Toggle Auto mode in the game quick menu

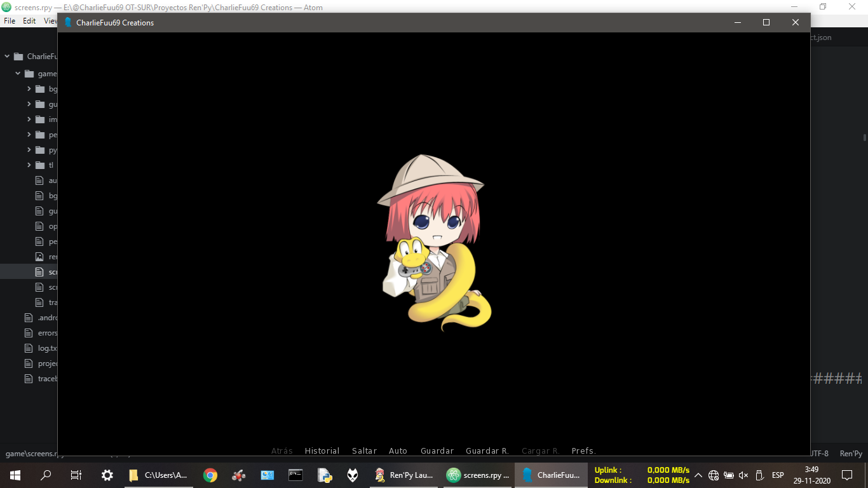(x=398, y=451)
